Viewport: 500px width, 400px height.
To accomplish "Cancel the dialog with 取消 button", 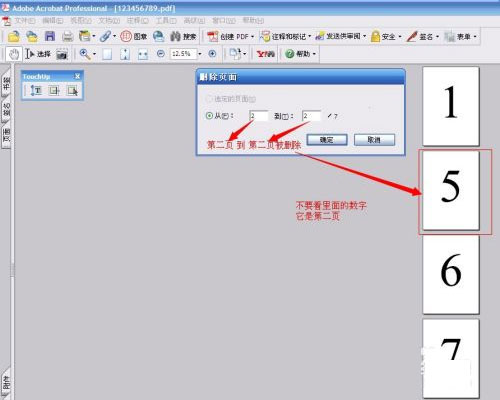I will tap(374, 140).
